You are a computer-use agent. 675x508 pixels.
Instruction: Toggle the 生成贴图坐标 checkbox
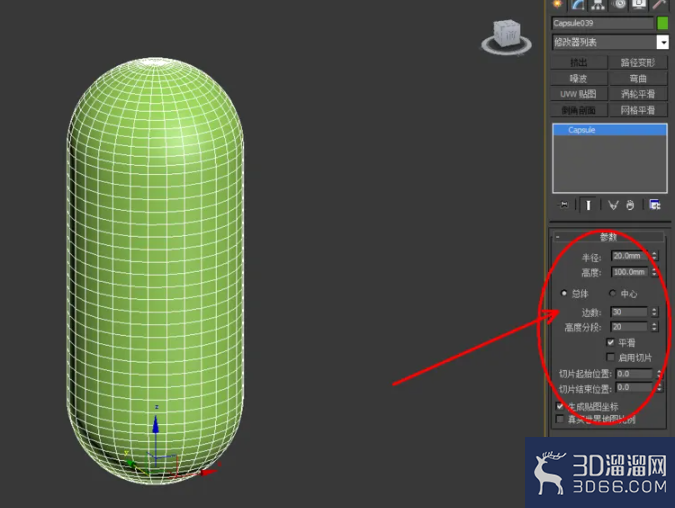point(560,406)
